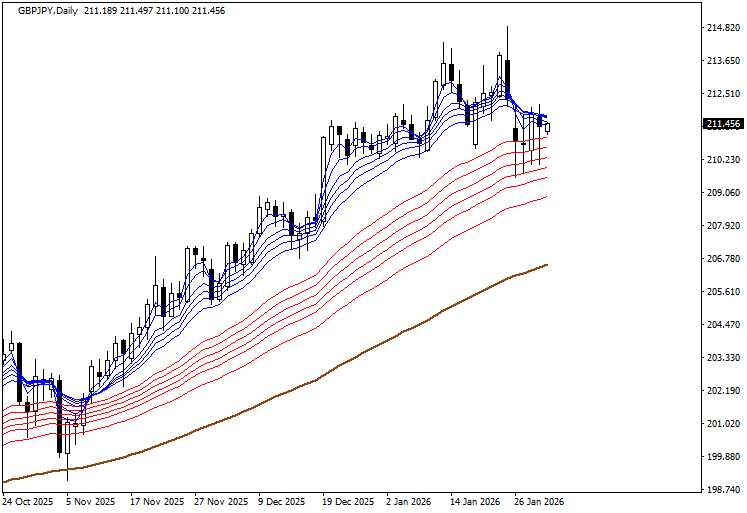
Task: Click the 14 Jan 2026 date marker
Action: click(475, 502)
